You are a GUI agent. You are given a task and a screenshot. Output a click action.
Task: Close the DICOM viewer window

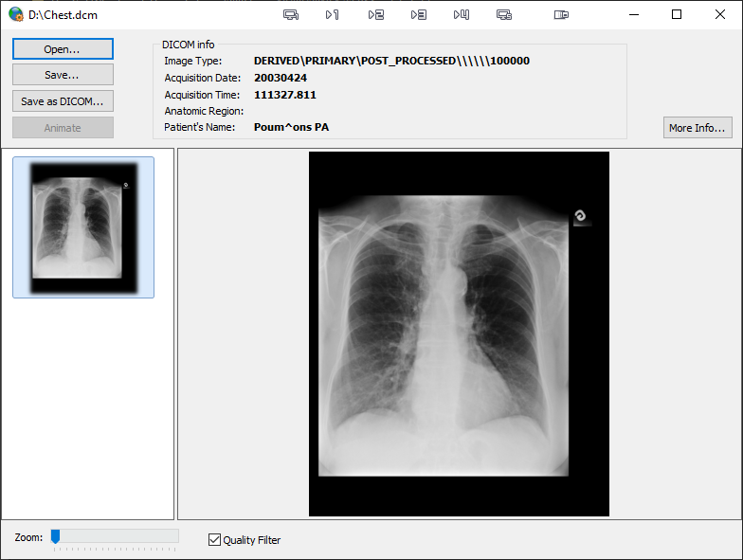tap(720, 15)
